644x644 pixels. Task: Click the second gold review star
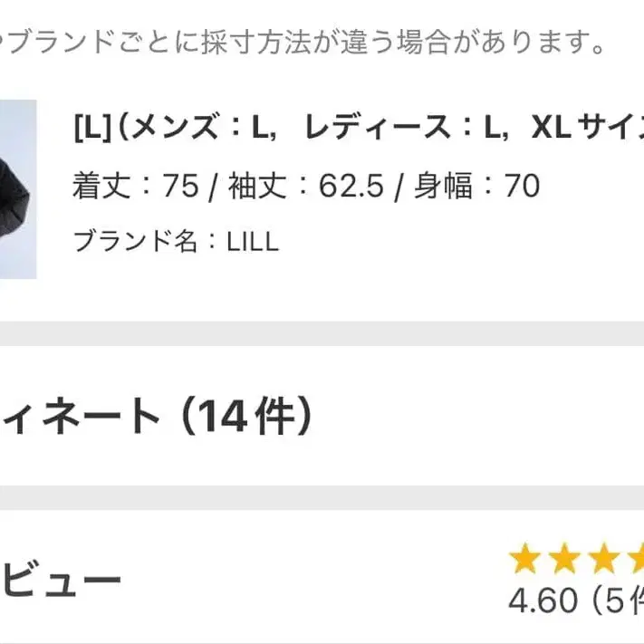coord(563,560)
